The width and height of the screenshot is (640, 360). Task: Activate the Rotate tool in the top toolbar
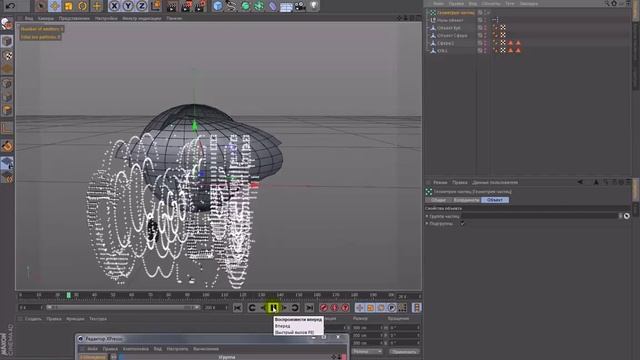(x=82, y=6)
